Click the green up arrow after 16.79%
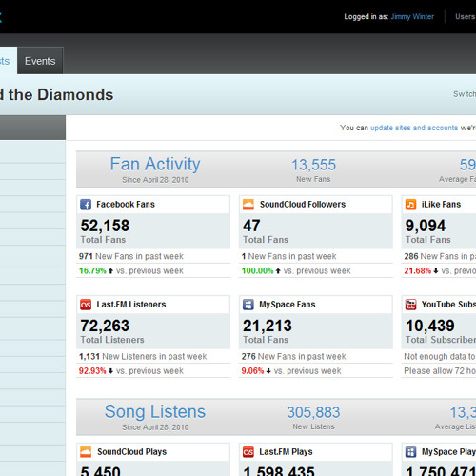Viewport: 476px width, 476px height. pyautogui.click(x=110, y=271)
